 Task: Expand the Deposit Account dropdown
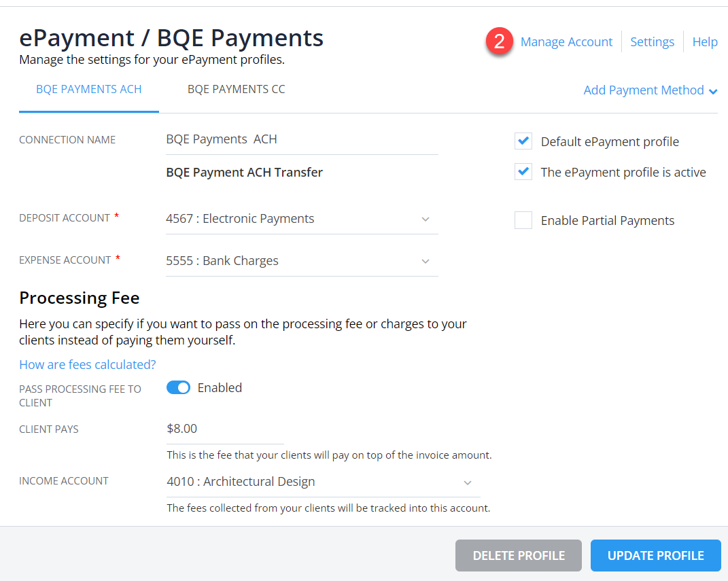[x=426, y=219]
